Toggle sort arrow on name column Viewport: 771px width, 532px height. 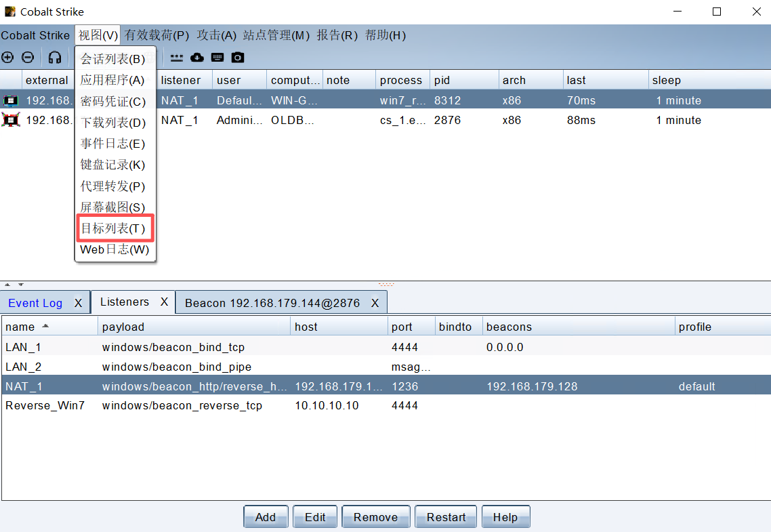point(45,326)
